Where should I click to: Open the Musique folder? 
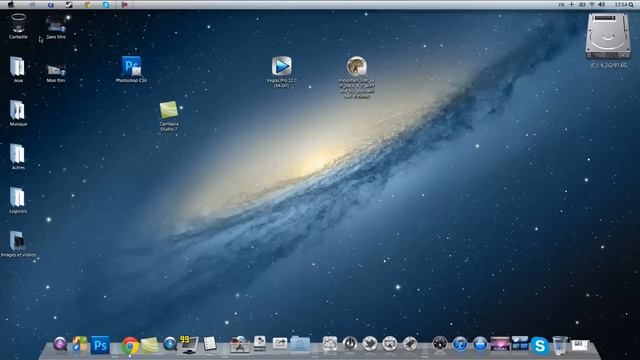(18, 113)
